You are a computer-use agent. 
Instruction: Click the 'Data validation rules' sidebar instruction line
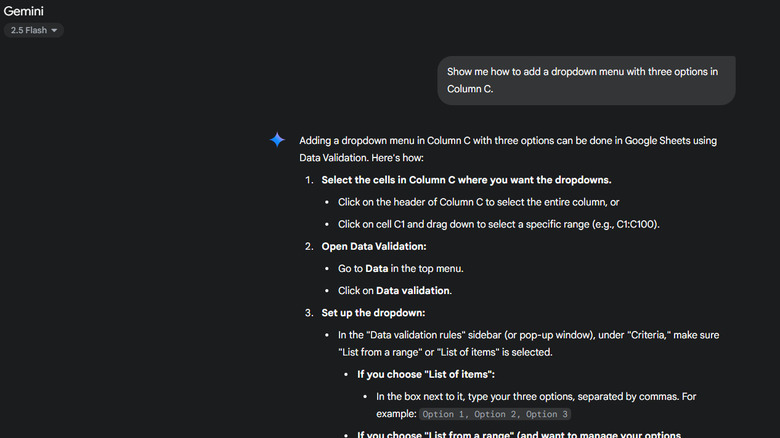(528, 335)
